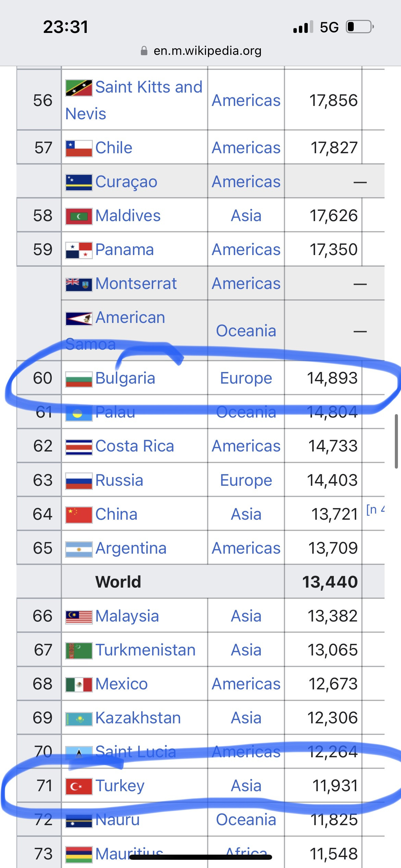Tap the Turkey flag icon
This screenshot has height=868, width=401.
pos(79,786)
